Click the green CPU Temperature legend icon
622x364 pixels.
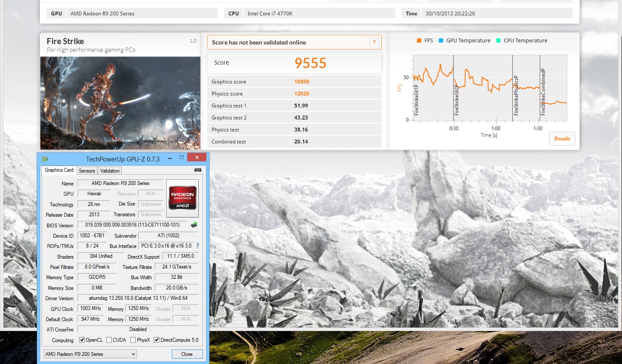498,40
